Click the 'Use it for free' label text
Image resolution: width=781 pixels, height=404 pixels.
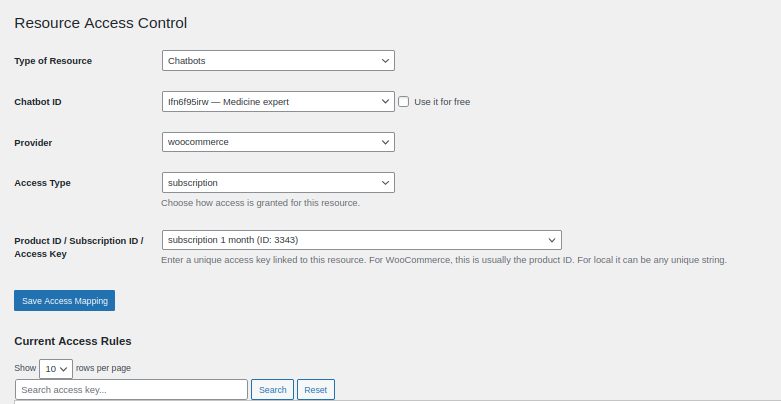pyautogui.click(x=442, y=102)
